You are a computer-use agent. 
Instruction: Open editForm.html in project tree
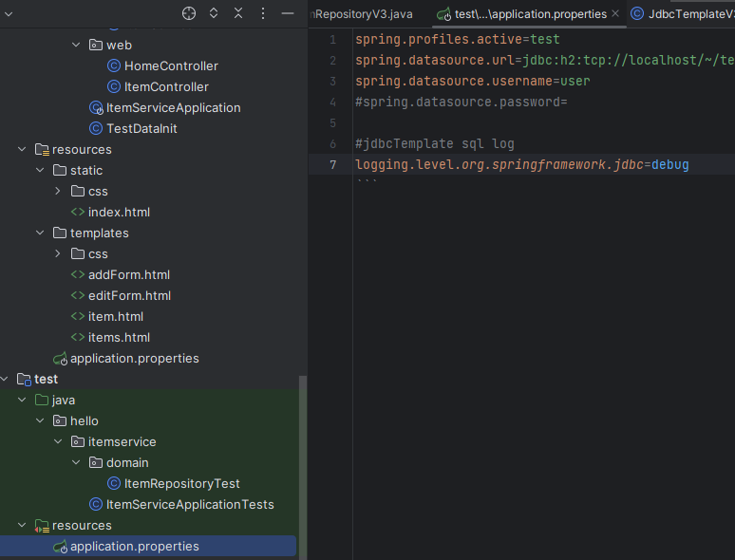tap(129, 296)
